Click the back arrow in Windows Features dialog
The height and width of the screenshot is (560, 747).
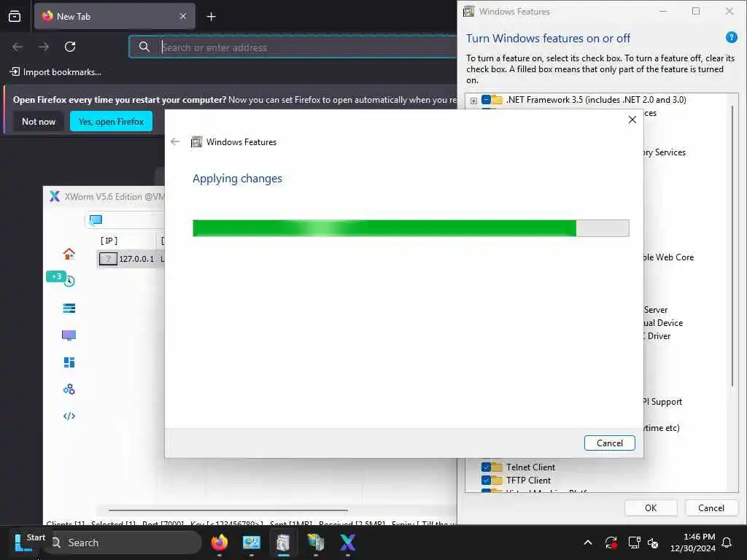[175, 141]
